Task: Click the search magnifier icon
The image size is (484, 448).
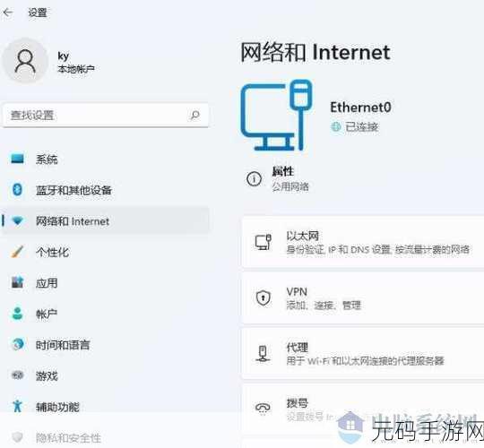Action: (194, 116)
